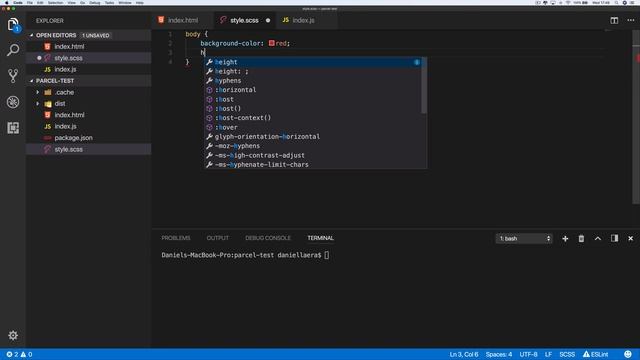Click into the terminal prompt line
Viewport: 640px width, 360px height.
pos(245,255)
